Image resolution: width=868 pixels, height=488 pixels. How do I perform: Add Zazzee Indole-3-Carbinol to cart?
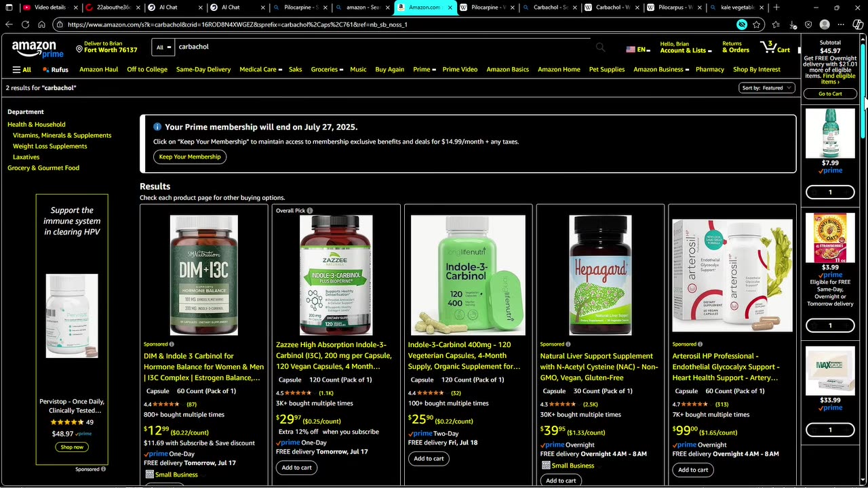(296, 467)
